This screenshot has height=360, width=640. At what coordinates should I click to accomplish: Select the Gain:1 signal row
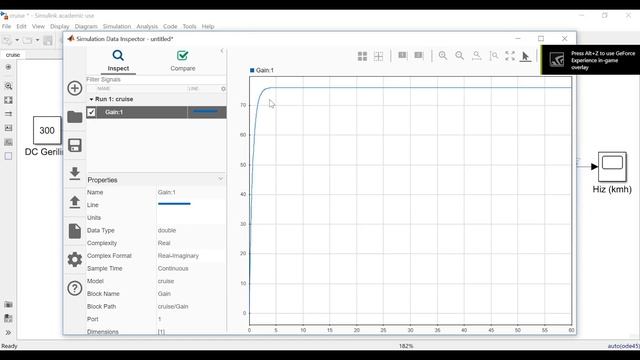[156, 112]
